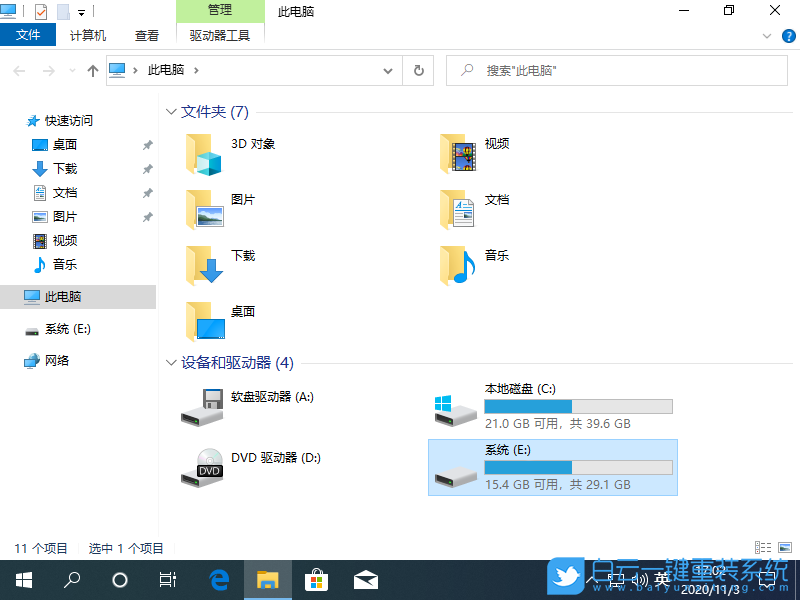
Task: Click the New Folder icon on Quick Access Toolbar
Action: 62,10
